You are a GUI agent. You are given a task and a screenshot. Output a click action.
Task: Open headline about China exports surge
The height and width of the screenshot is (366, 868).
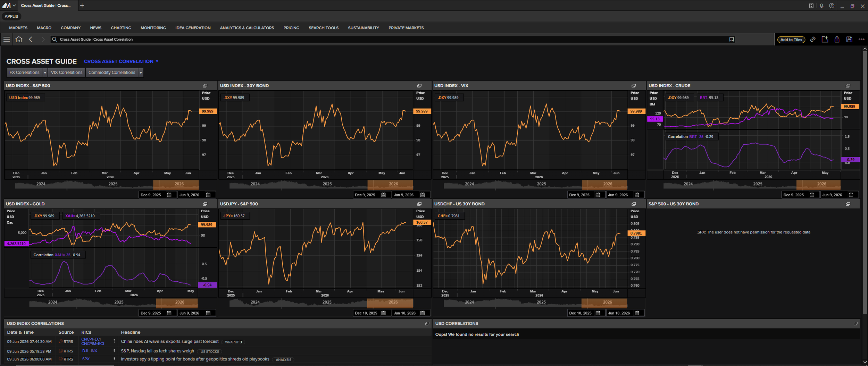tap(170, 342)
